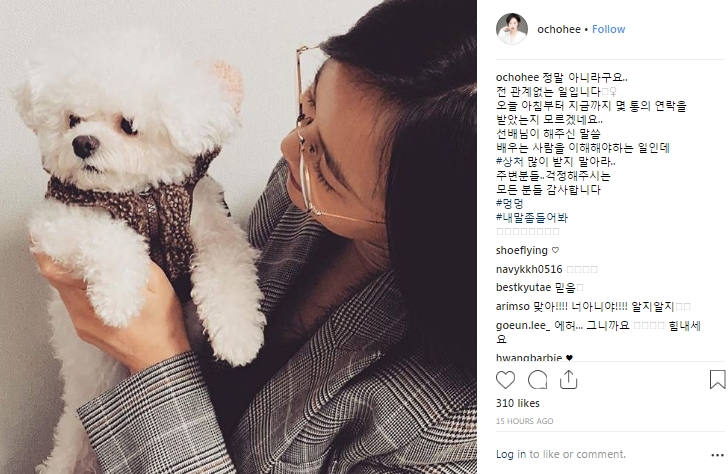The height and width of the screenshot is (474, 728).
Task: Open the three-dot more options menu
Action: point(717,455)
